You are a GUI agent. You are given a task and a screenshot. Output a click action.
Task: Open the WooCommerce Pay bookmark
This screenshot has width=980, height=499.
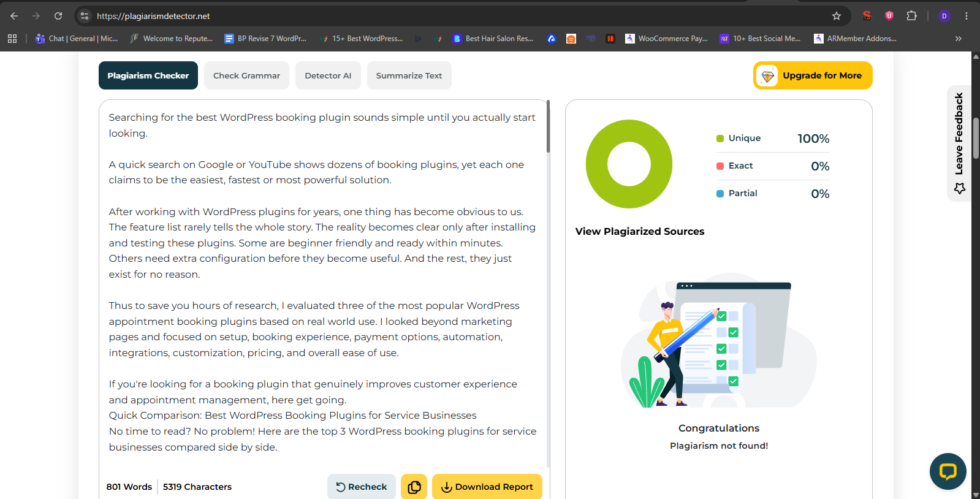666,39
